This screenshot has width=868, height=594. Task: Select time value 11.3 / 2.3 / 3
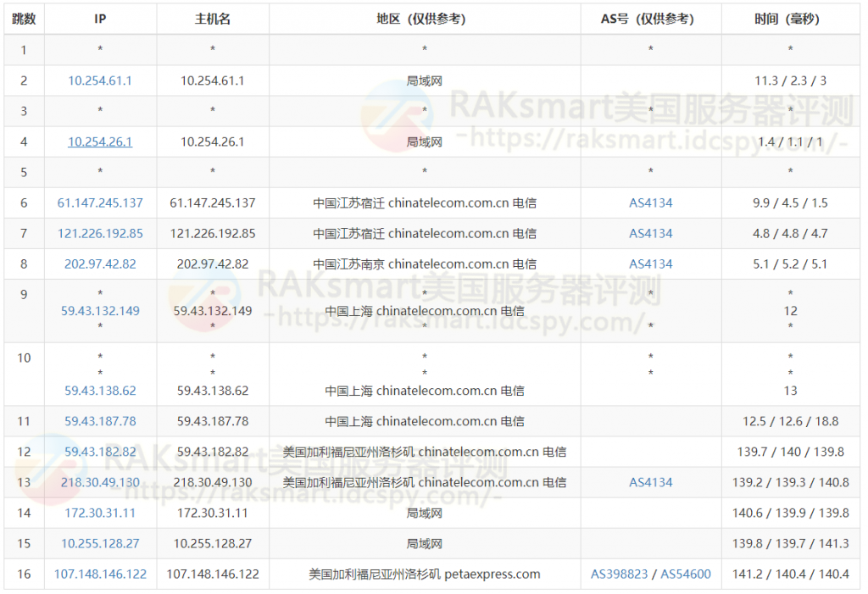791,80
